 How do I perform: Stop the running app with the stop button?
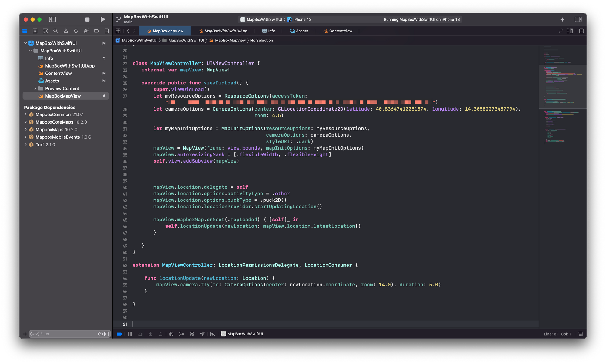[x=87, y=19]
